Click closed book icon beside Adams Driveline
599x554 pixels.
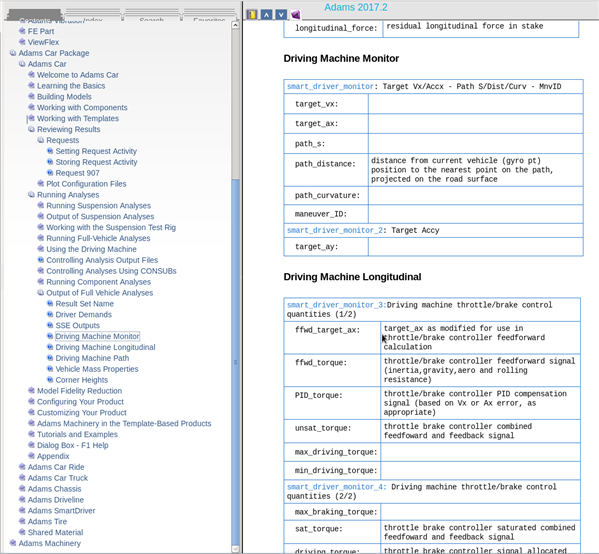(22, 499)
